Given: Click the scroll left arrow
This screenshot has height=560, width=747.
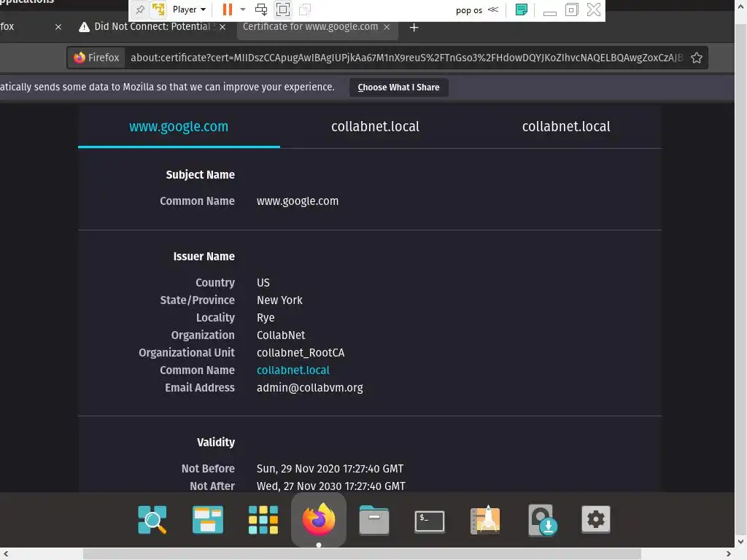Looking at the screenshot, I should point(5,554).
